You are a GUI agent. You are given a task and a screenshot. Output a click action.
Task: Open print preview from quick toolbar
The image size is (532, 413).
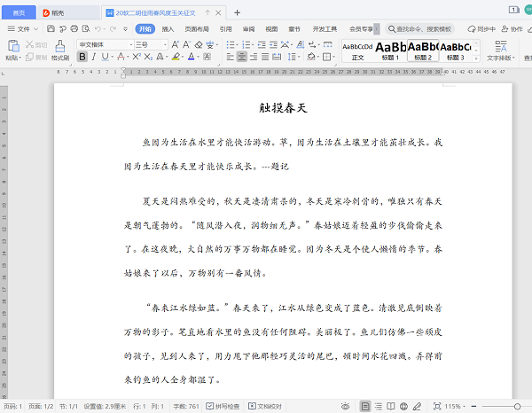pos(84,28)
